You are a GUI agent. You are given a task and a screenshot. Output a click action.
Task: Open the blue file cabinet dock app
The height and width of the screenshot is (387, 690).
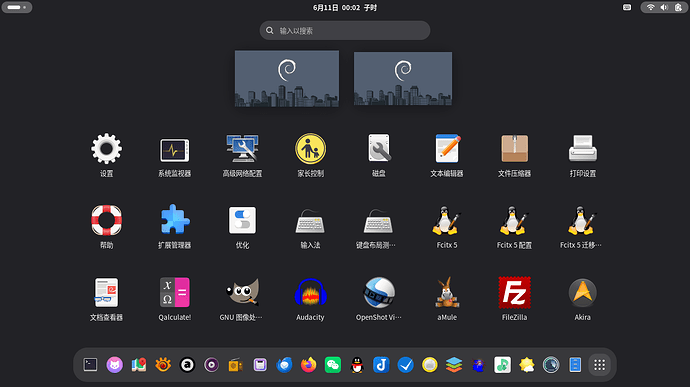[575, 365]
